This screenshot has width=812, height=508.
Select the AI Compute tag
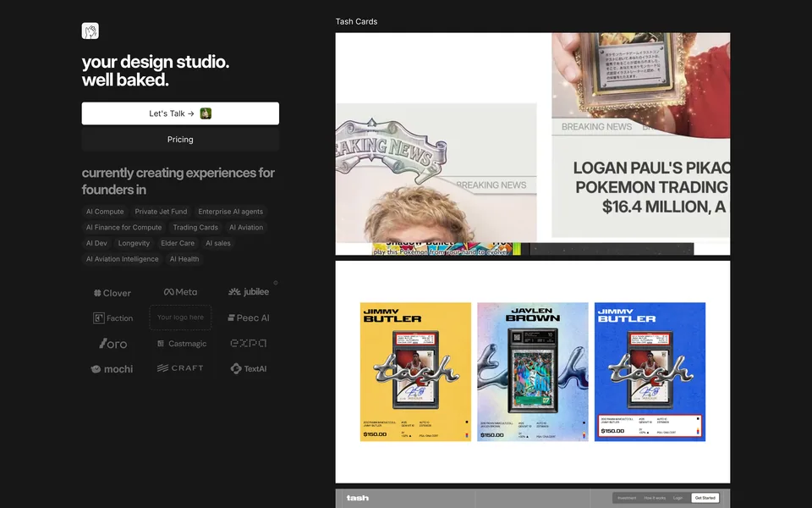point(105,212)
